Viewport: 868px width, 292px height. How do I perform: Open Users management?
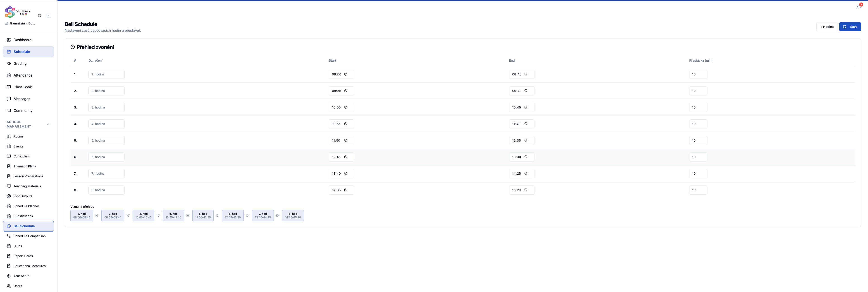[x=28, y=286]
